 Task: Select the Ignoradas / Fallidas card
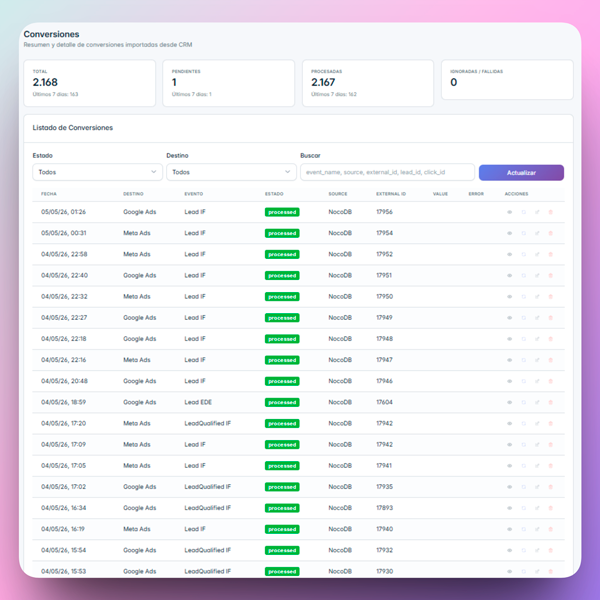click(x=507, y=80)
